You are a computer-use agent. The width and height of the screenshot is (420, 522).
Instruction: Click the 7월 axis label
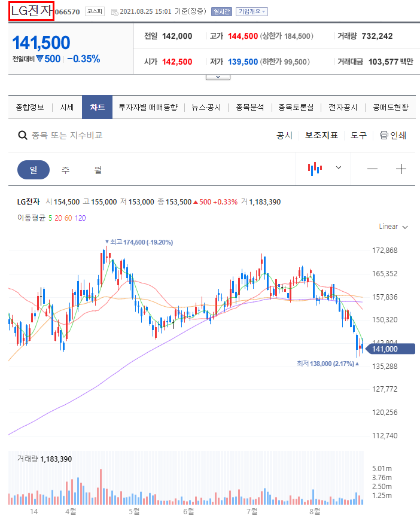pos(252,511)
